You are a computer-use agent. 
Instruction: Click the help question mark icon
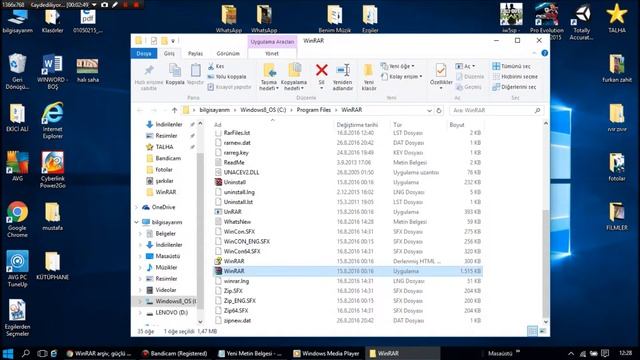(544, 53)
